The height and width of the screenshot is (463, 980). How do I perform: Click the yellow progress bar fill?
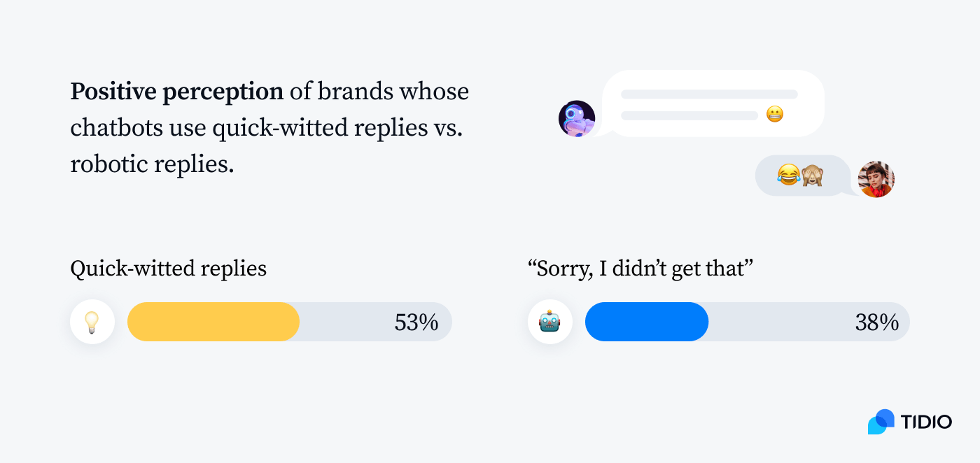213,322
